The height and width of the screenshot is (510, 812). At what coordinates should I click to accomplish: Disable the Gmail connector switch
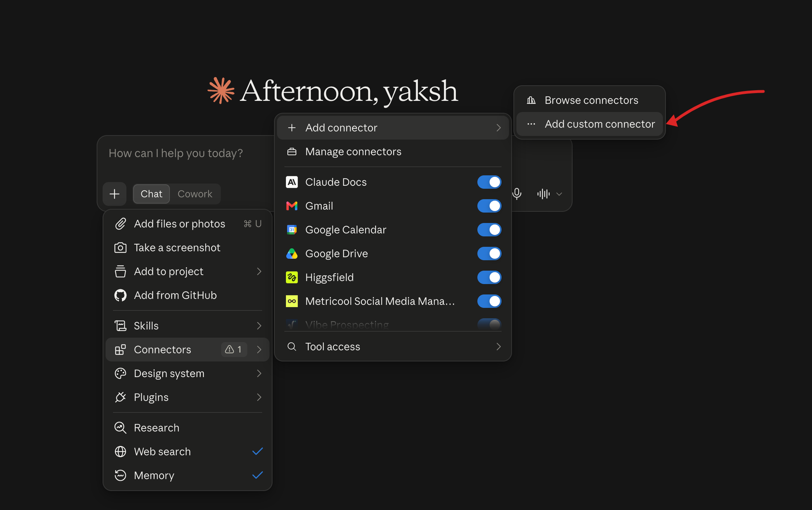pos(489,206)
